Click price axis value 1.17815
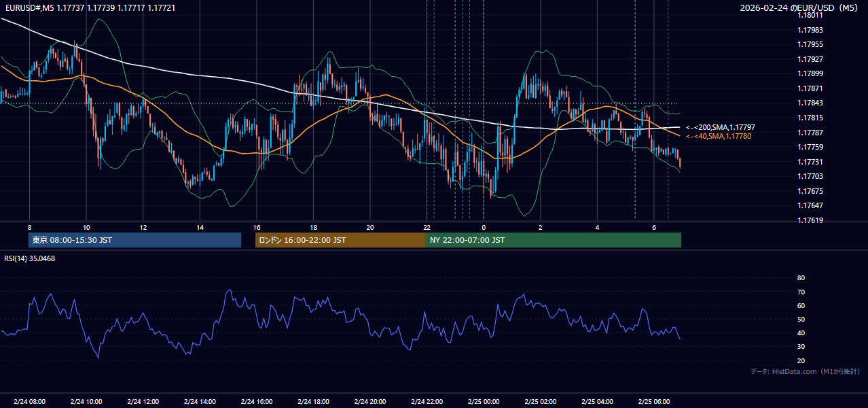 [x=810, y=118]
